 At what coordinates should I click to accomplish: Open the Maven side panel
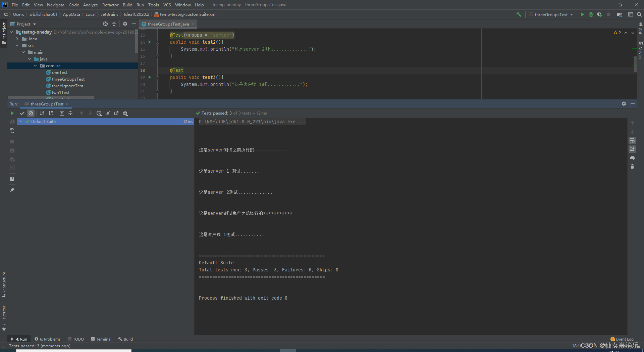coord(640,50)
